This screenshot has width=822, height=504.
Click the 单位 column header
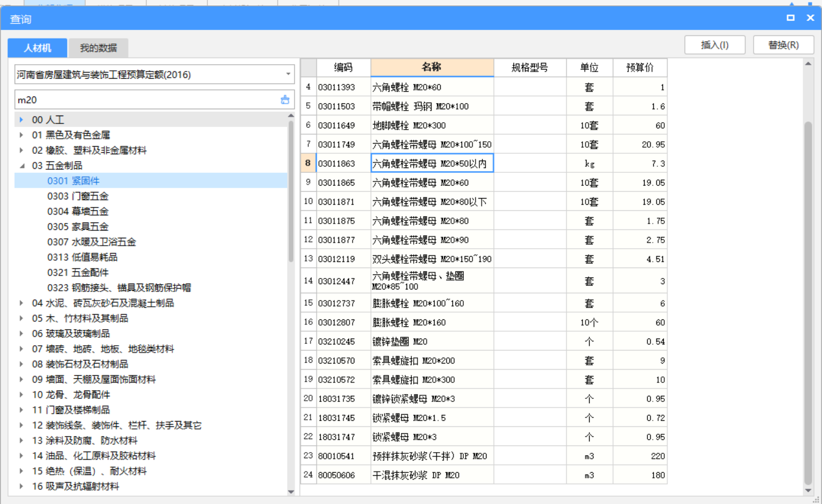589,68
